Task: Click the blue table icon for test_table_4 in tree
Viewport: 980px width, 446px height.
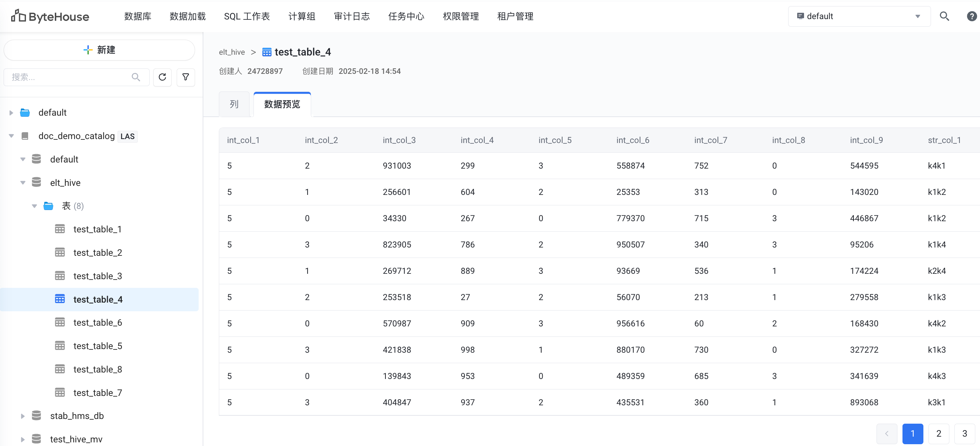Action: [60, 299]
